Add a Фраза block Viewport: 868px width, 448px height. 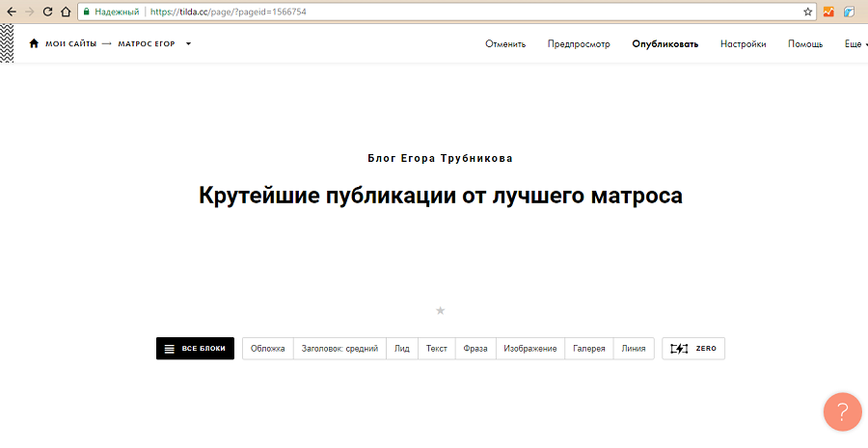pos(475,349)
